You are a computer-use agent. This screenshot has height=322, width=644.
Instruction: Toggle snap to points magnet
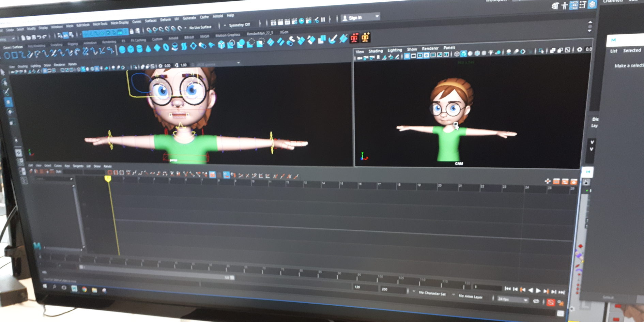click(x=161, y=29)
